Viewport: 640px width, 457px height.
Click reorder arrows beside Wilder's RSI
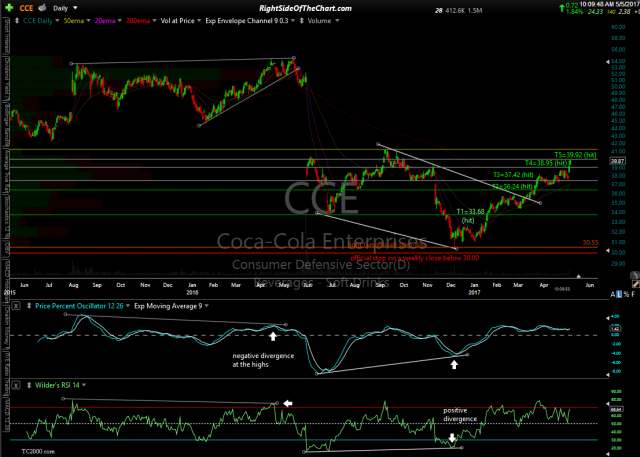(29, 385)
